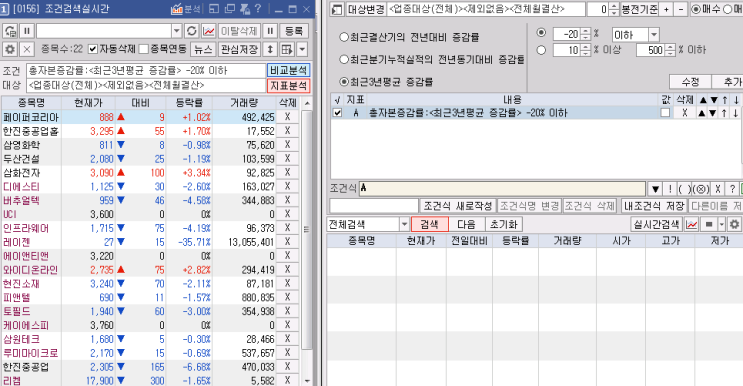The height and width of the screenshot is (386, 743).
Task: Select the 매수 radio button
Action: click(696, 9)
